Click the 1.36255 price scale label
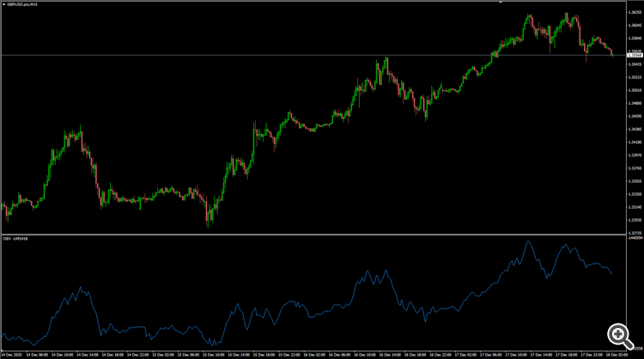Viewport: 644px width, 359px height. pos(635,12)
